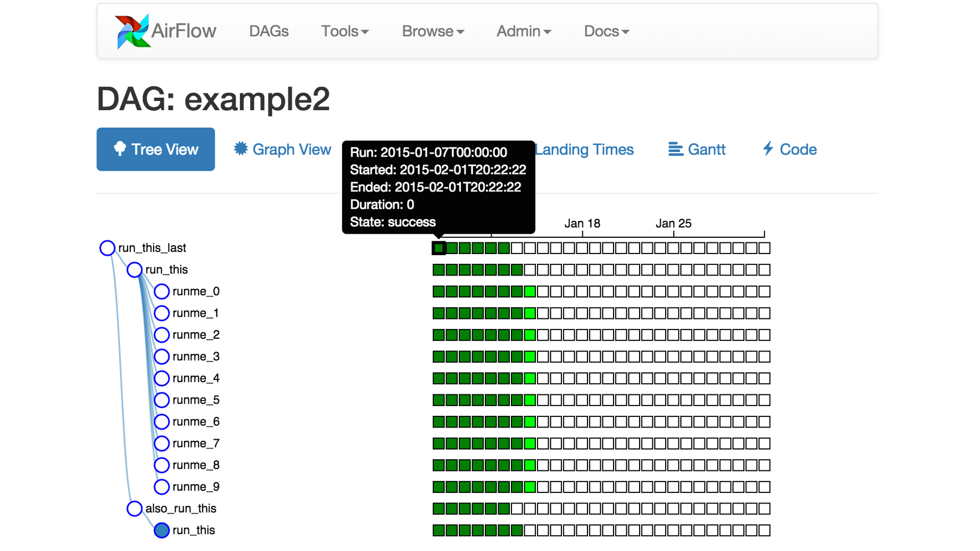Screen dimensions: 980x551
Task: Click the bright green square in runme_0 row
Action: pyautogui.click(x=530, y=291)
